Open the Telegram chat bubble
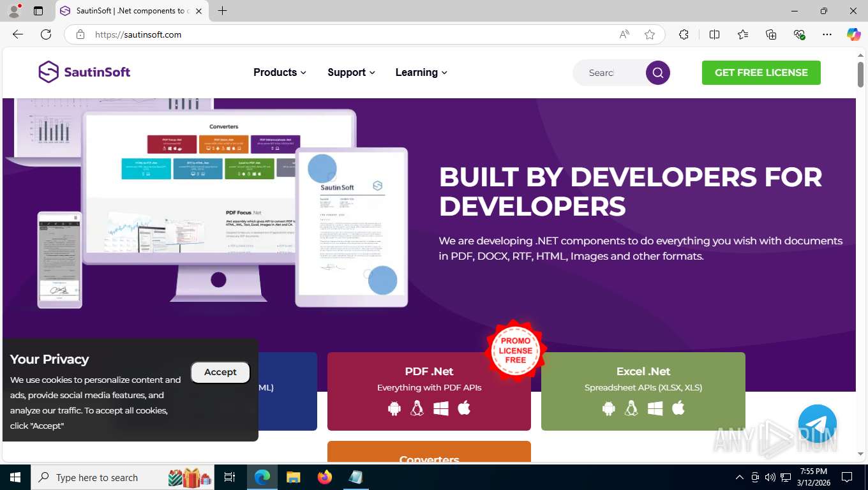 pos(817,424)
